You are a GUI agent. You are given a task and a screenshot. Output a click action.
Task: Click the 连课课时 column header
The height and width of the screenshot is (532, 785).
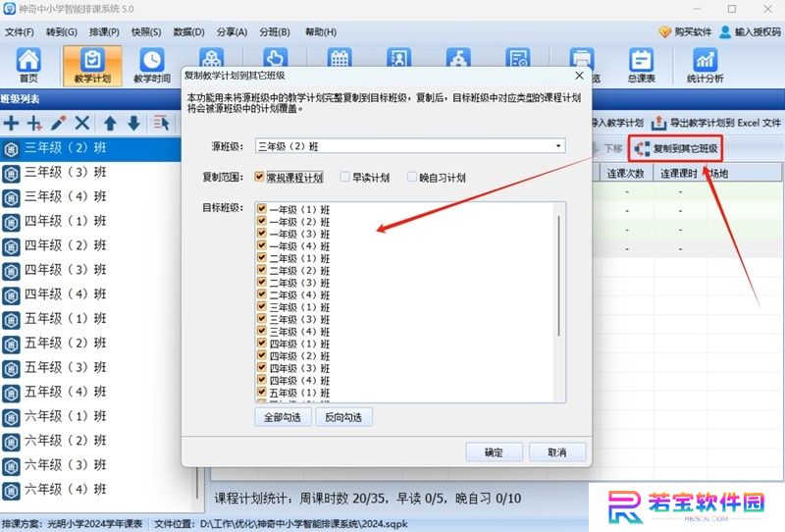click(x=679, y=174)
